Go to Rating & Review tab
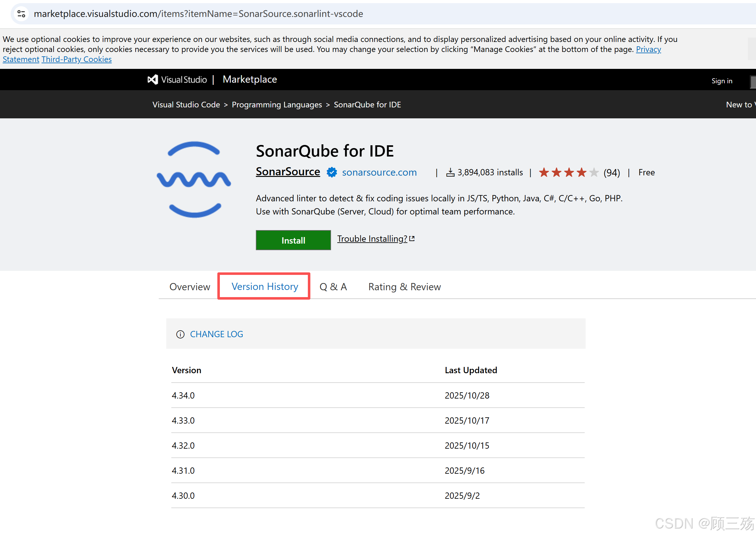This screenshot has height=536, width=756. (404, 286)
